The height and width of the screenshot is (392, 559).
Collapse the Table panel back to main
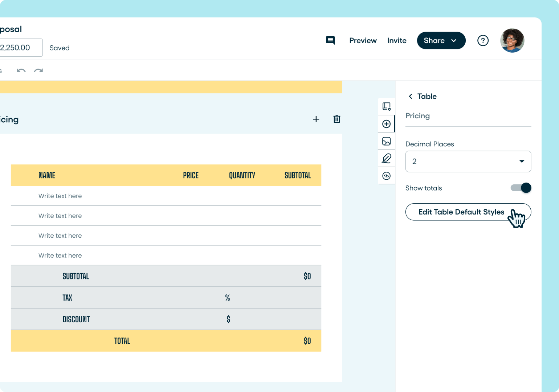410,96
